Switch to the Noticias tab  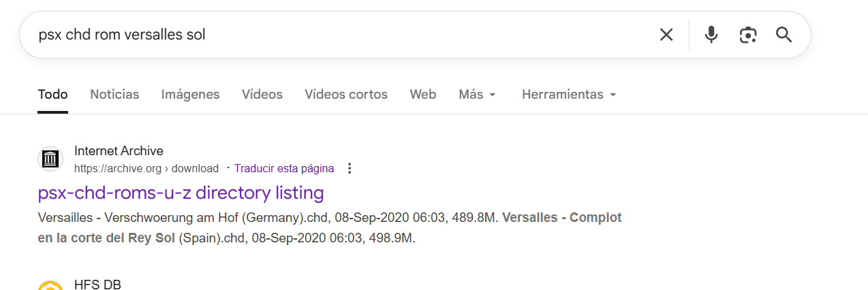click(114, 95)
